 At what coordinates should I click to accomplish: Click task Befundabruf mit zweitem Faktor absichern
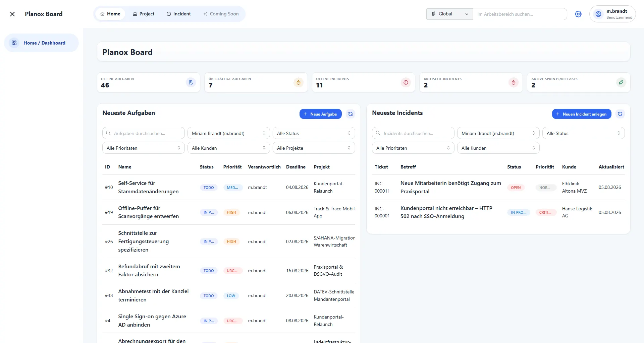149,270
